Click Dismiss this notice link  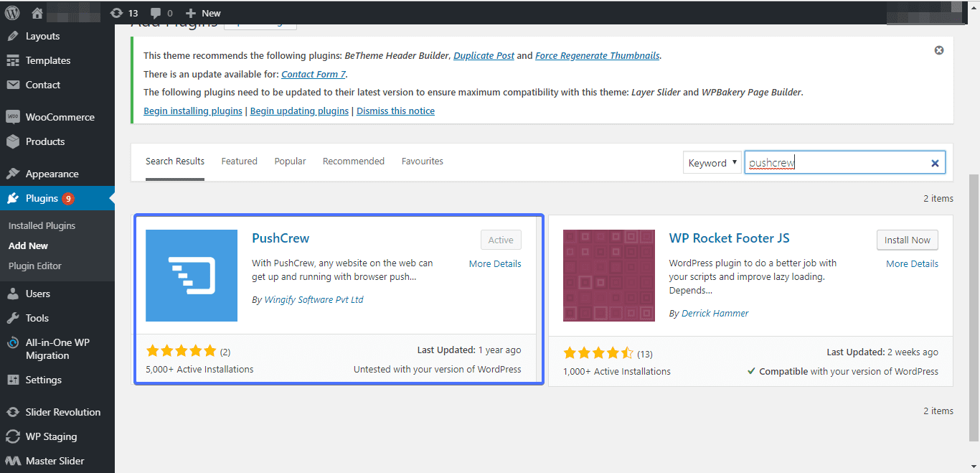395,111
